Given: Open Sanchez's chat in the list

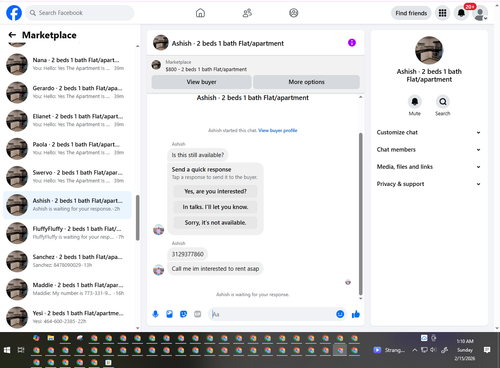Looking at the screenshot, I should (67, 261).
